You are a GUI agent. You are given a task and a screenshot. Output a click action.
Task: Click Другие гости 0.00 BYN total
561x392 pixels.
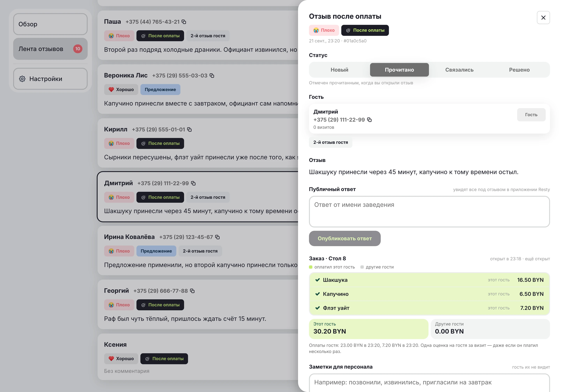(490, 329)
